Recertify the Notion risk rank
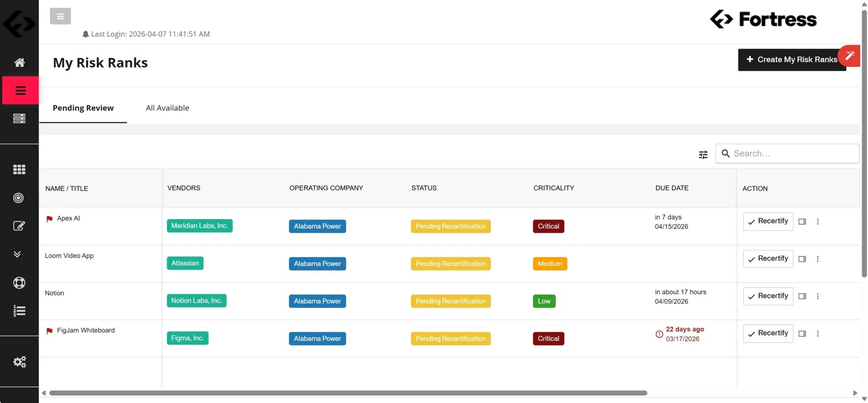868x403 pixels. pos(768,296)
